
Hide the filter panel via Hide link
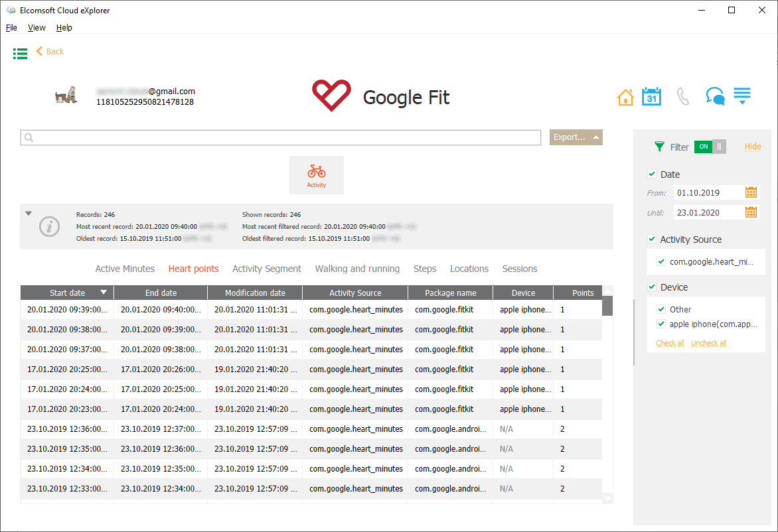[x=752, y=147]
